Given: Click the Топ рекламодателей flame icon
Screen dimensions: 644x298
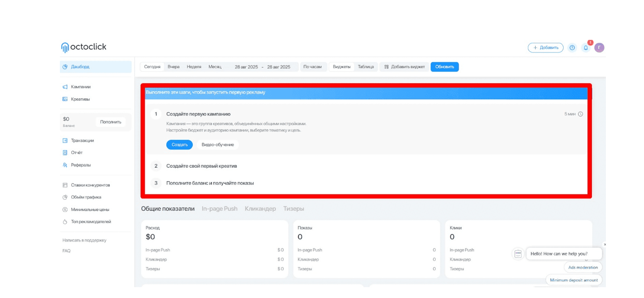Looking at the screenshot, I should 65,222.
